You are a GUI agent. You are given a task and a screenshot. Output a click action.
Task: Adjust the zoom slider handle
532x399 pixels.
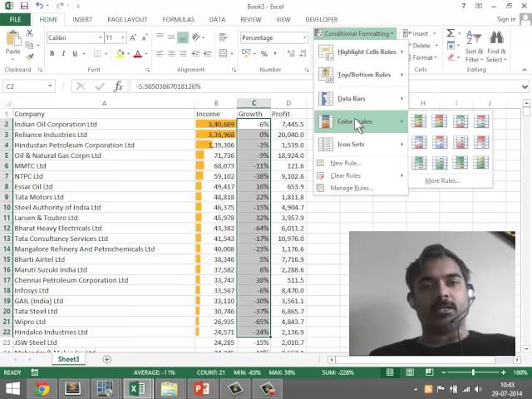473,372
